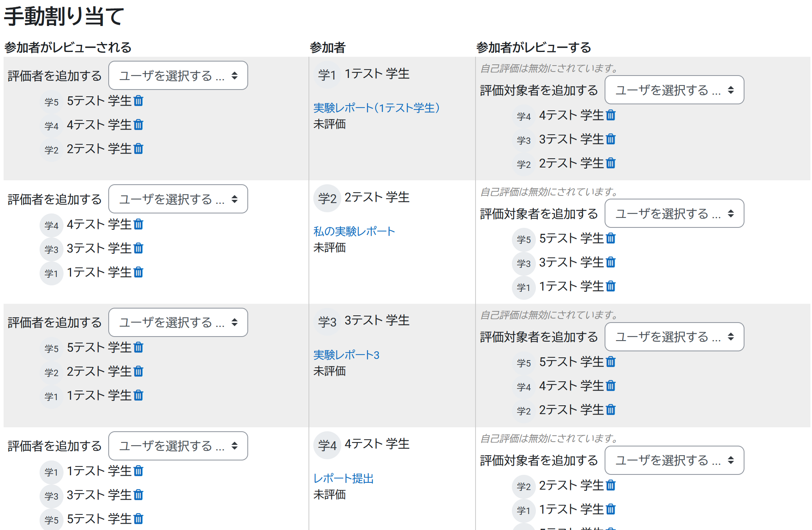Delete reviewee 4テスト 学生 in 3テスト 学生's row
Screen dimensions: 812x530
611,386
